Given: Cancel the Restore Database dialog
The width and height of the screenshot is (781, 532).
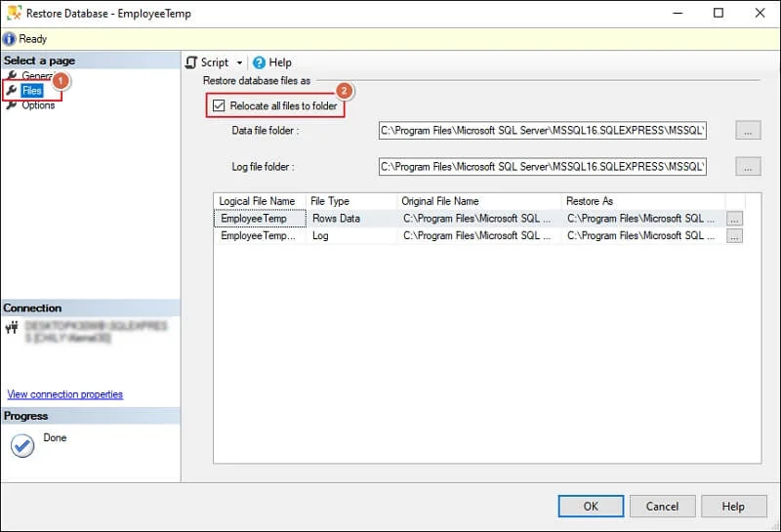Looking at the screenshot, I should click(663, 506).
